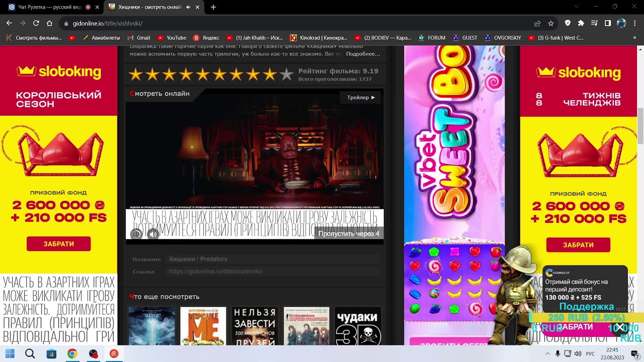The width and height of the screenshot is (644, 362).
Task: Show hidden system tray icons
Action: point(547,353)
